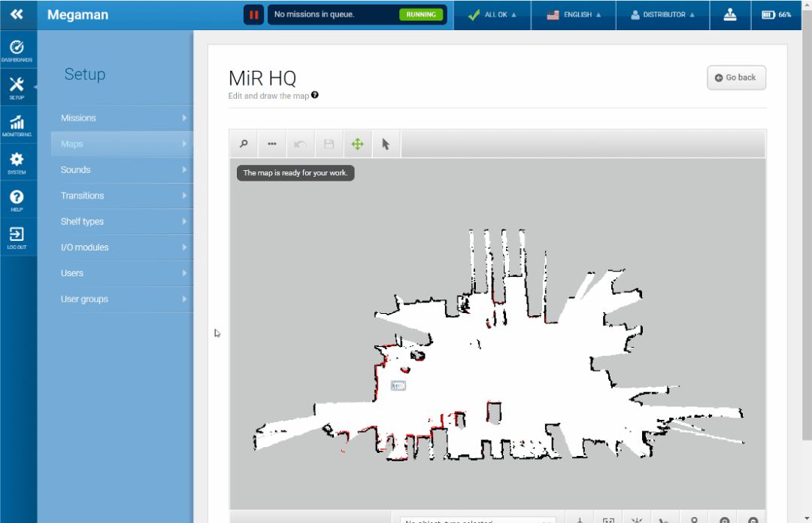Open the joystick manual control icon
The width and height of the screenshot is (812, 523).
[x=729, y=14]
